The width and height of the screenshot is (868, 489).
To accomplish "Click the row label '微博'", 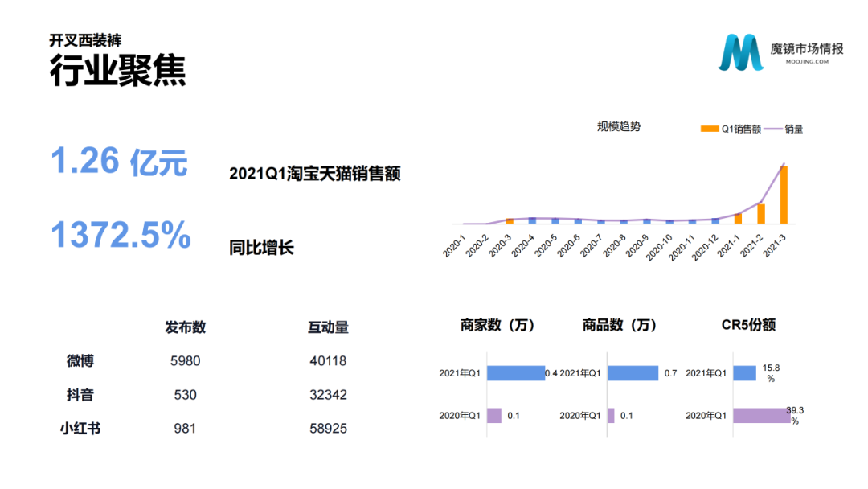I will click(x=80, y=361).
